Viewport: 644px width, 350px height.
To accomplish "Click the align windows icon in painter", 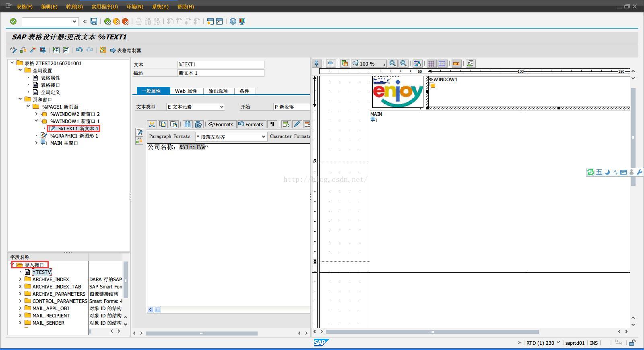I will click(417, 64).
